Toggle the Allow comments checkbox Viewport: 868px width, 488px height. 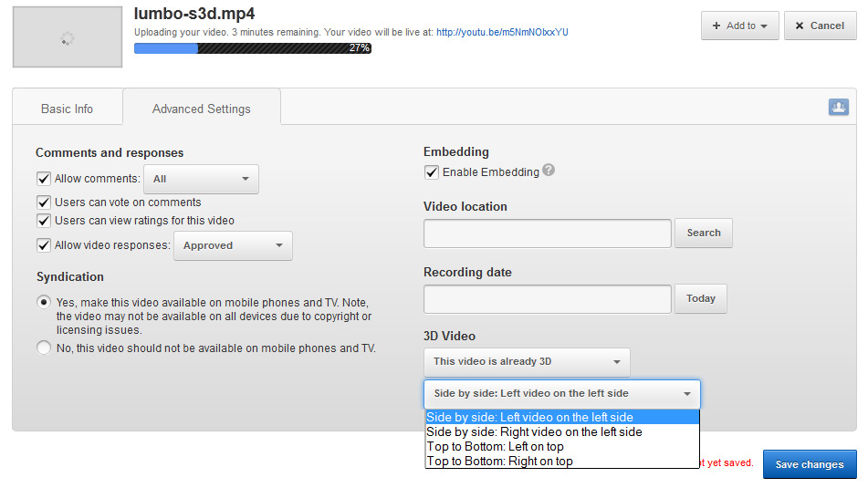click(x=44, y=179)
